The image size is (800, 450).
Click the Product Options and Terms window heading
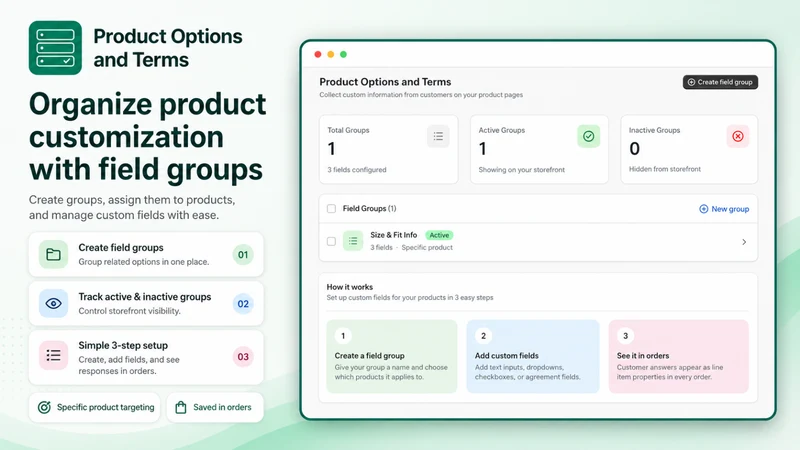385,82
